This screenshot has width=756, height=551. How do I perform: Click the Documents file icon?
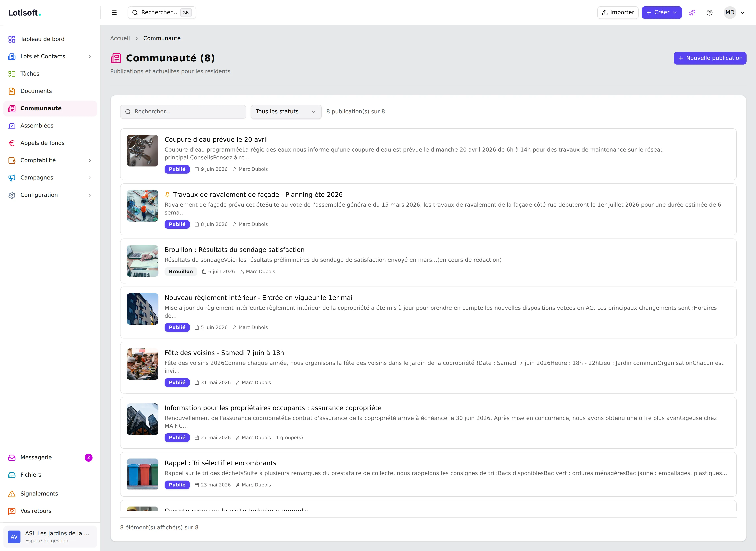tap(12, 91)
